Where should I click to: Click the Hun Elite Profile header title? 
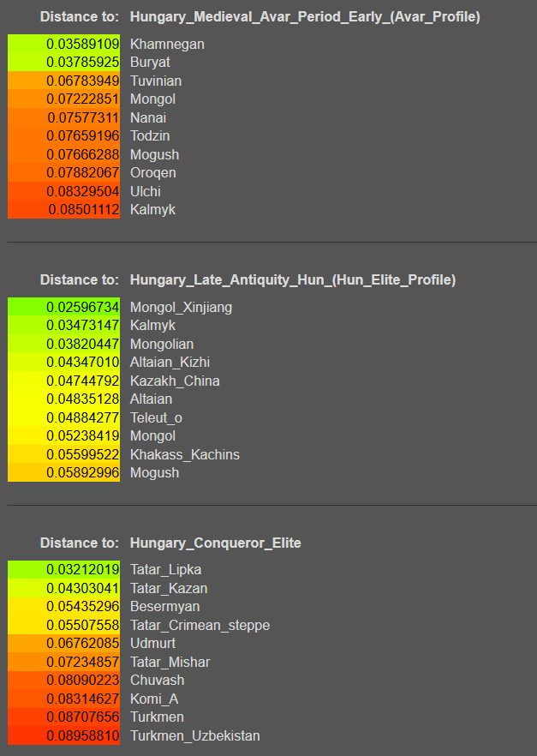pos(293,279)
